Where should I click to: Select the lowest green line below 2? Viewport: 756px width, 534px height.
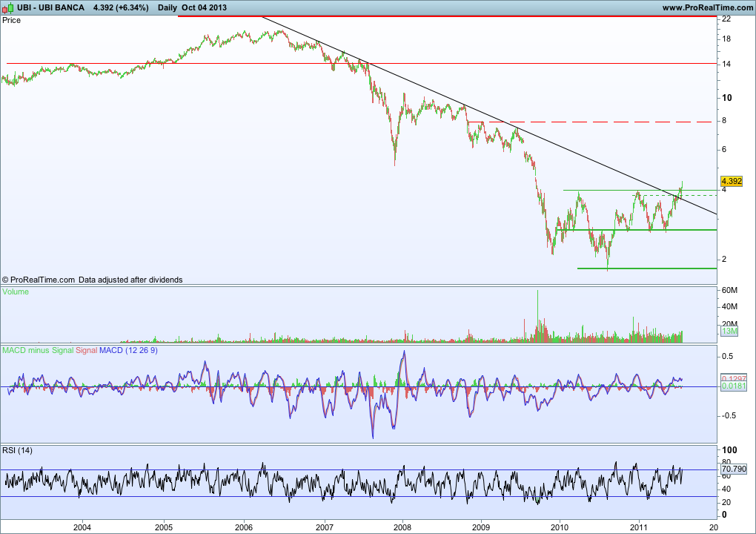pos(647,268)
